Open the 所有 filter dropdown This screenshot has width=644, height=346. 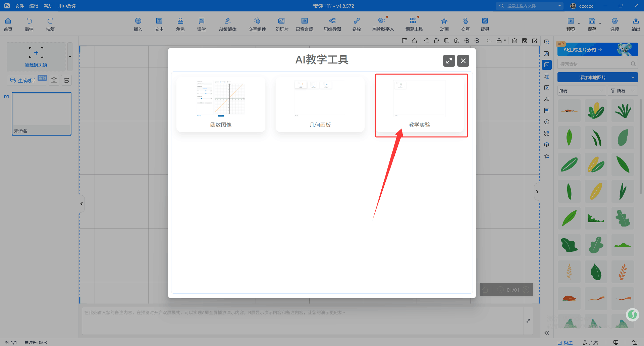pyautogui.click(x=623, y=91)
